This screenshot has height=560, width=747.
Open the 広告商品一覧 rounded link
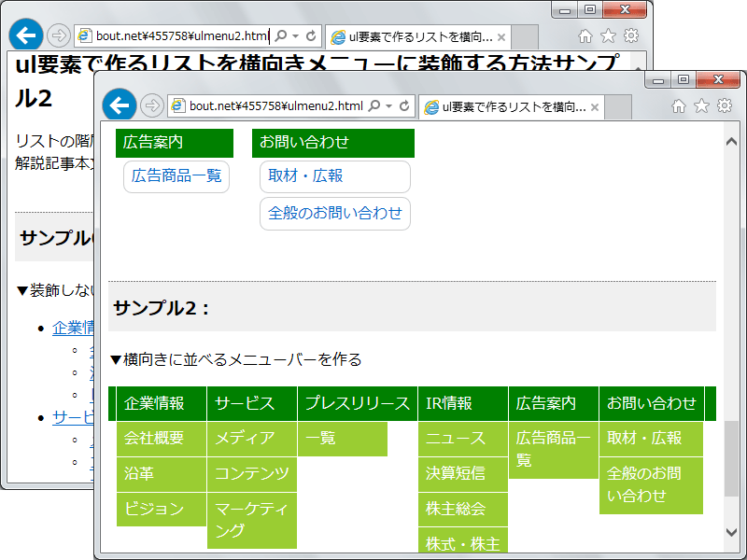point(176,175)
